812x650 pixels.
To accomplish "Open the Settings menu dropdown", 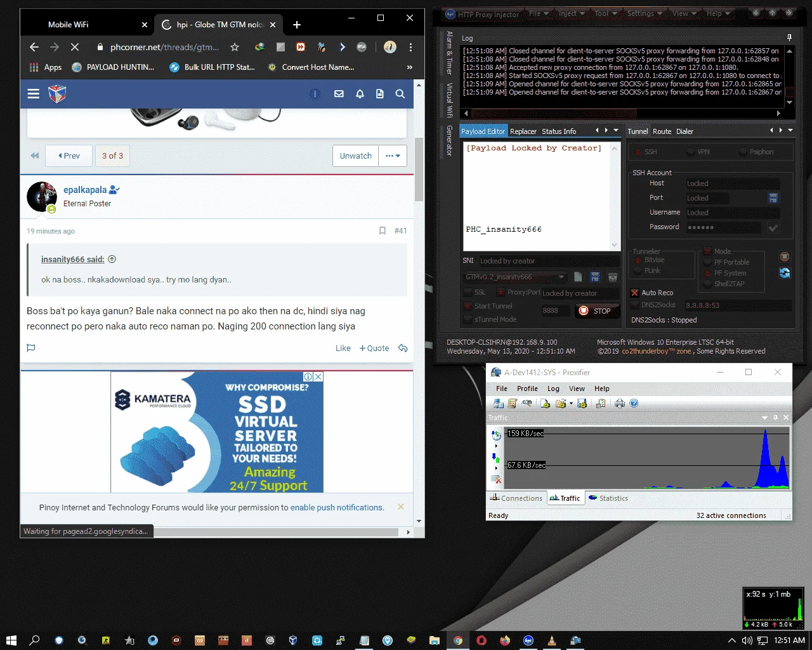I will coord(645,13).
